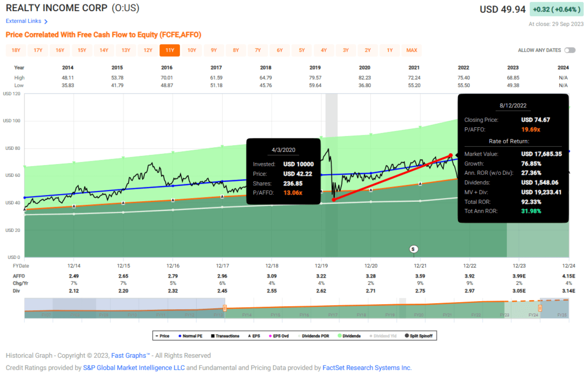The image size is (588, 375).
Task: Select the 9Y time range tab
Action: (214, 50)
